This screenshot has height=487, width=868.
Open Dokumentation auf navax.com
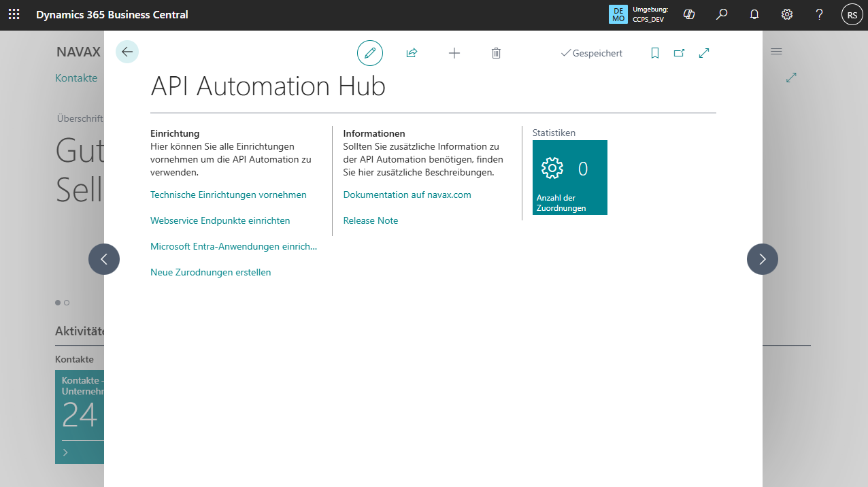(x=407, y=195)
